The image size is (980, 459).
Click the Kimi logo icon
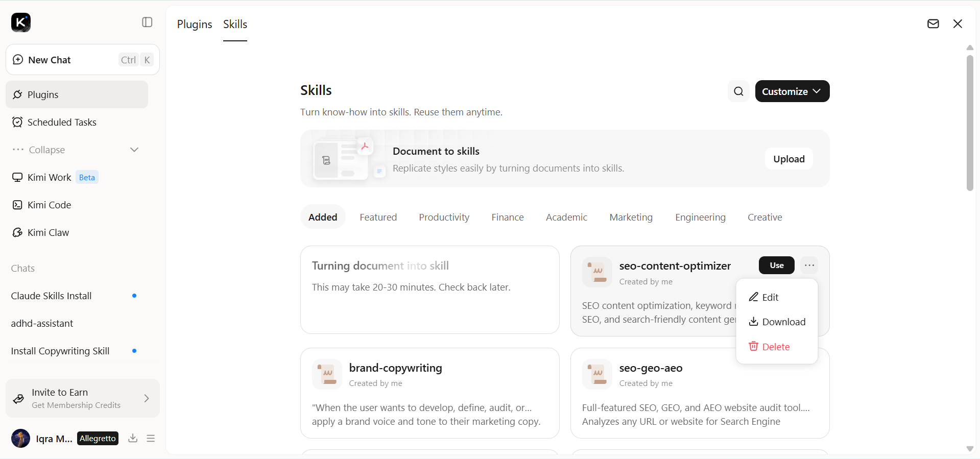pyautogui.click(x=21, y=22)
